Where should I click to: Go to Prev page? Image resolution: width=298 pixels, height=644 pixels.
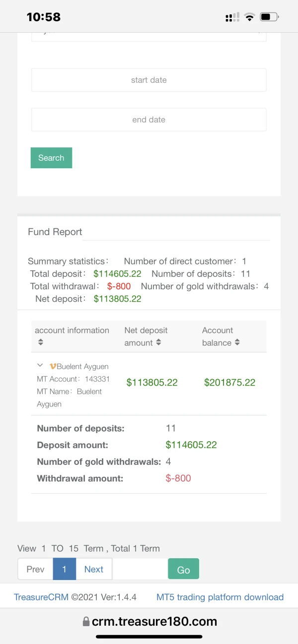(35, 569)
